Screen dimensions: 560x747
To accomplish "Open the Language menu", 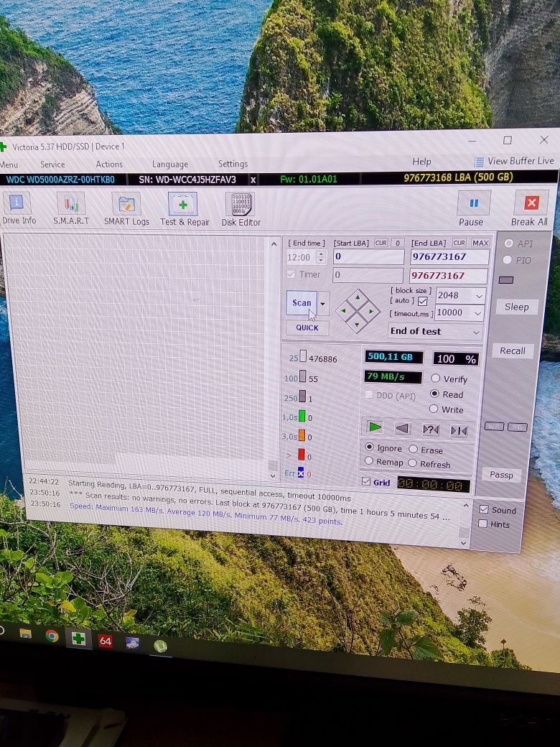I will click(x=170, y=164).
